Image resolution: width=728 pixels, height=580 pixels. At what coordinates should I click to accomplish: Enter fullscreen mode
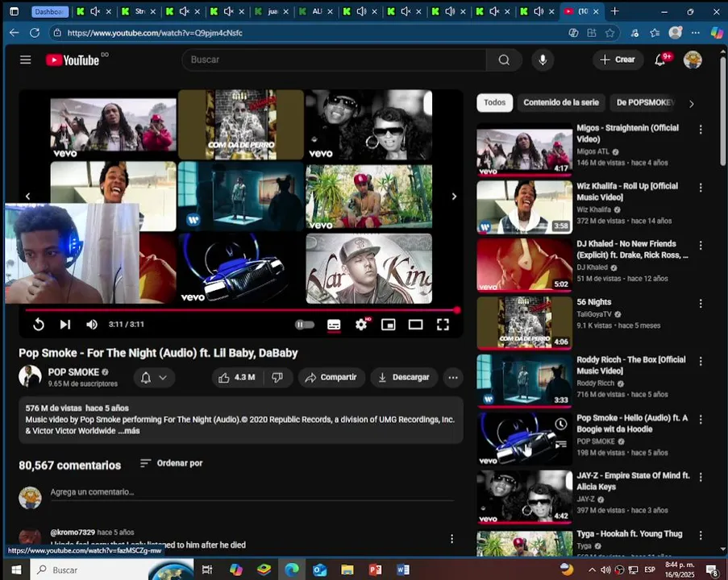pos(443,325)
